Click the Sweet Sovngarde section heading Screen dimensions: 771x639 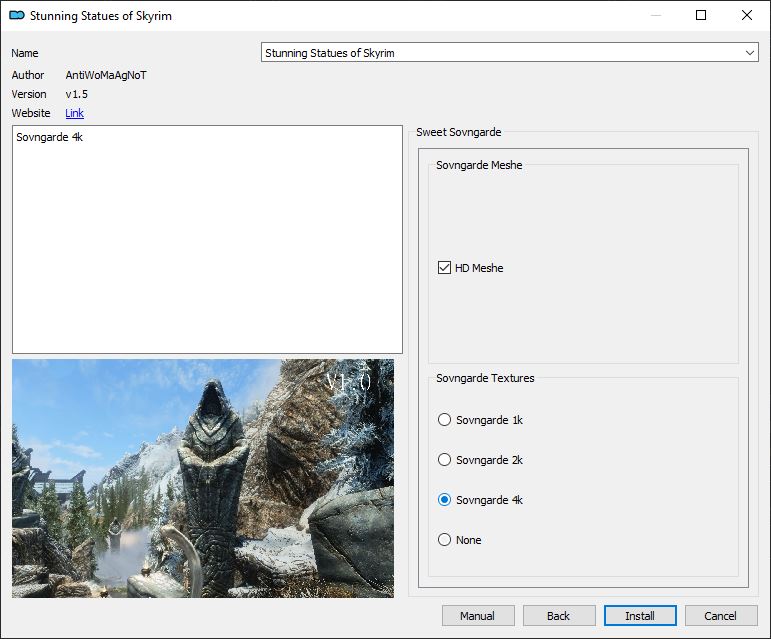(x=459, y=132)
